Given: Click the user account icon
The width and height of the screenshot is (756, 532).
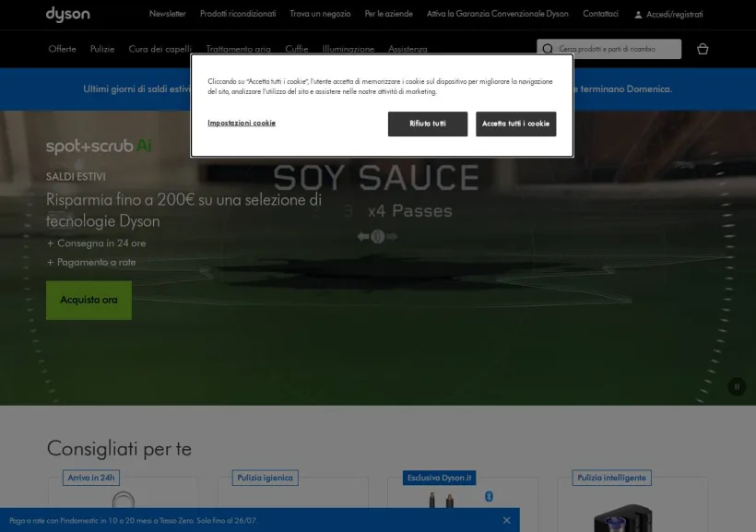Looking at the screenshot, I should tap(638, 15).
